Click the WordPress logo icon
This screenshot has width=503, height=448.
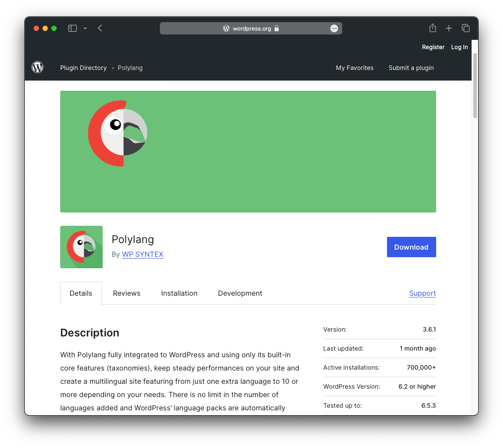(37, 67)
